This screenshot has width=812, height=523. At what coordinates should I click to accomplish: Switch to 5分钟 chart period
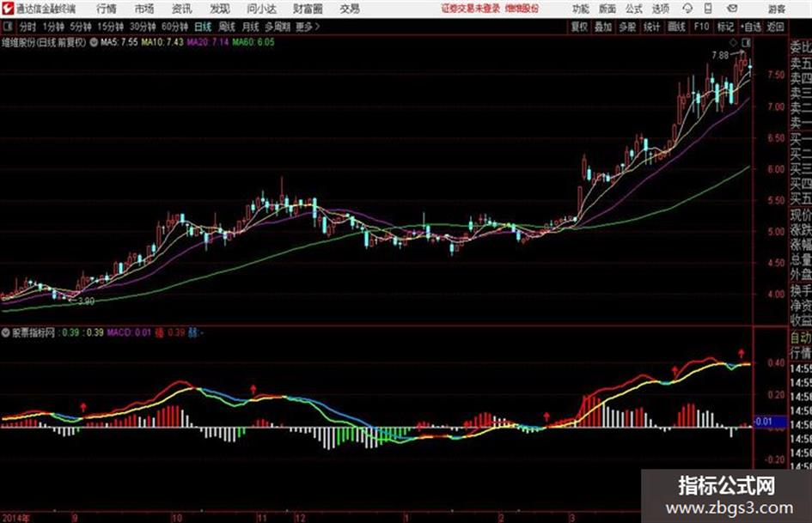tap(80, 27)
